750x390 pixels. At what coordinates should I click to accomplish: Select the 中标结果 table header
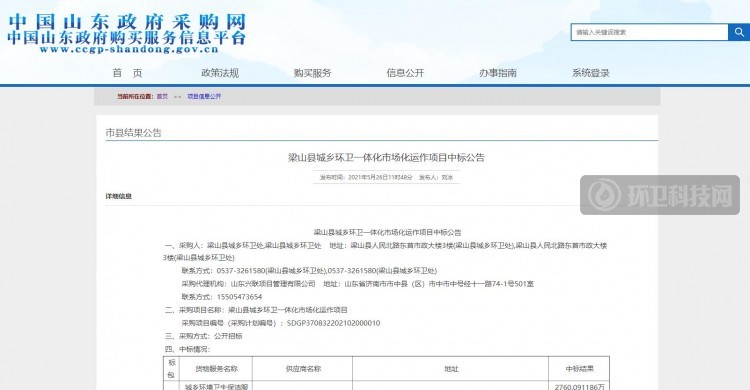(580, 369)
